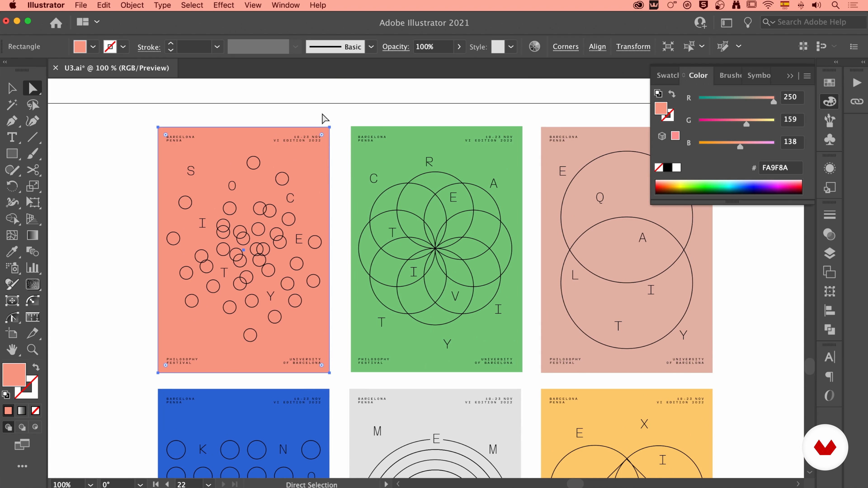Viewport: 868px width, 488px height.
Task: Open the Transform options
Action: tap(633, 47)
